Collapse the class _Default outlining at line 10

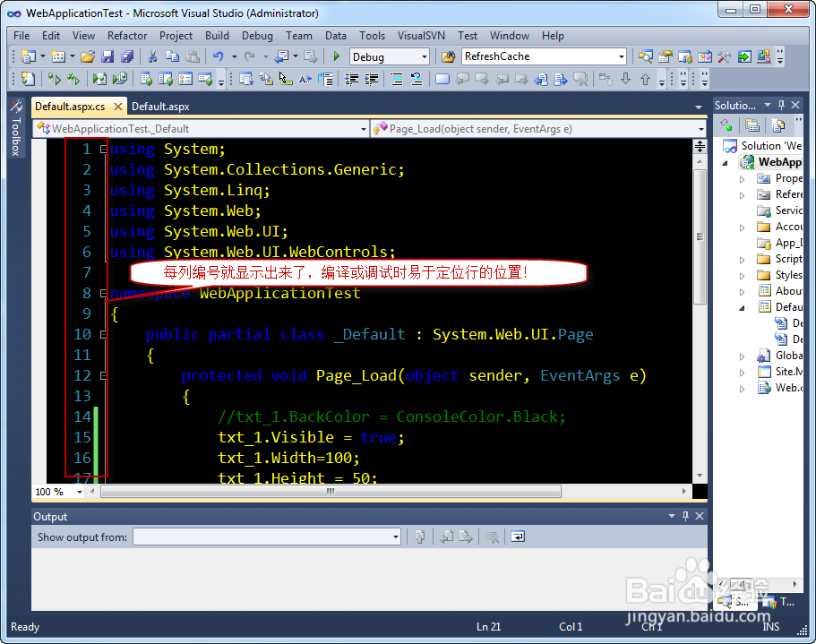pyautogui.click(x=103, y=334)
